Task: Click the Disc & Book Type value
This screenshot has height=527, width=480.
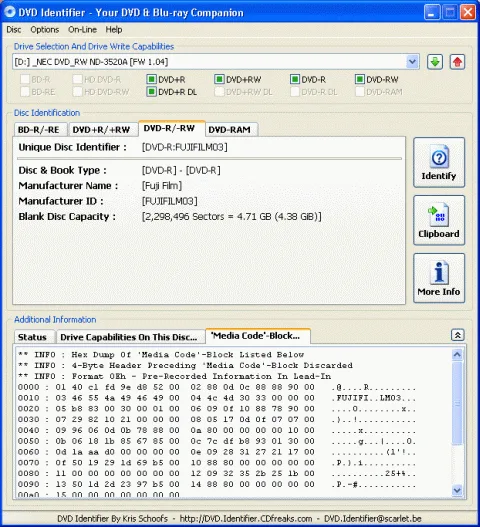Action: click(181, 170)
